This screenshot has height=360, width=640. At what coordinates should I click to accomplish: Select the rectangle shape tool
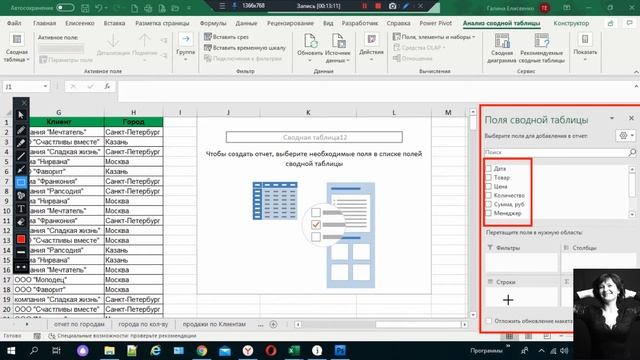tap(21, 182)
